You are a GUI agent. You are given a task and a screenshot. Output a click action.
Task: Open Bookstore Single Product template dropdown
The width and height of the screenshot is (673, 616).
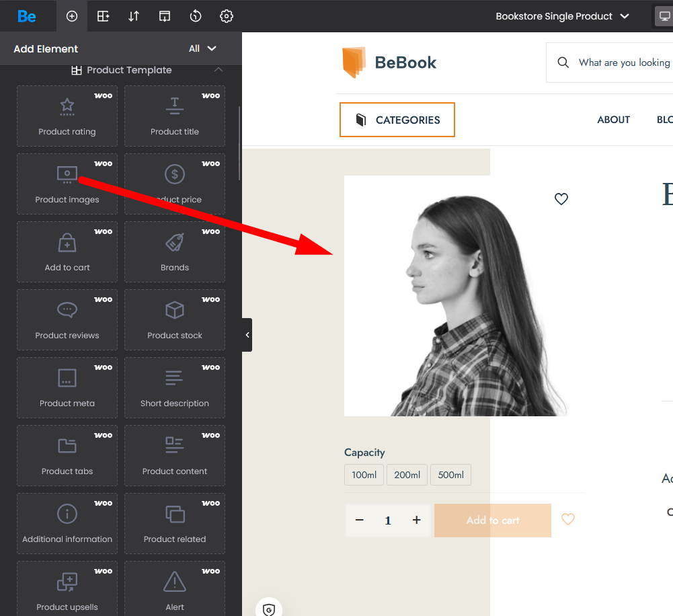click(562, 16)
